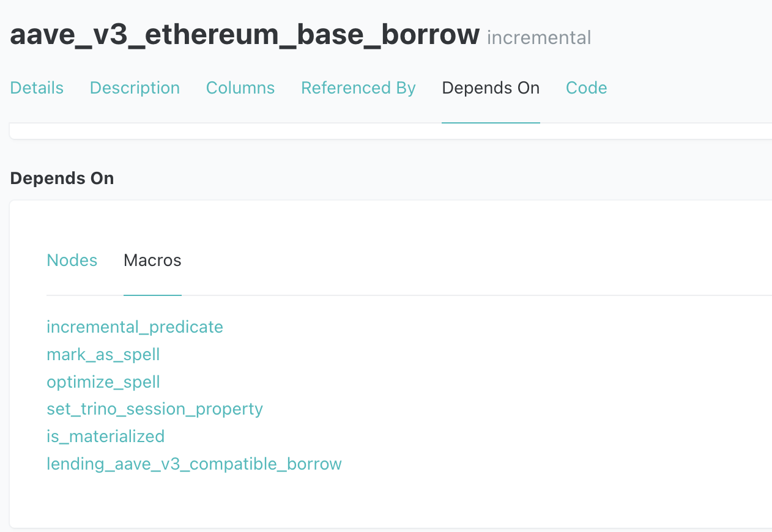Navigate to the is_materialized macro
The height and width of the screenshot is (532, 772).
pos(105,436)
